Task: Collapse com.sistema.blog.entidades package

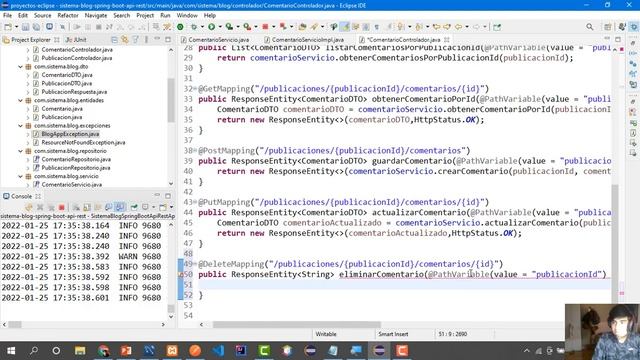Action: point(20,100)
